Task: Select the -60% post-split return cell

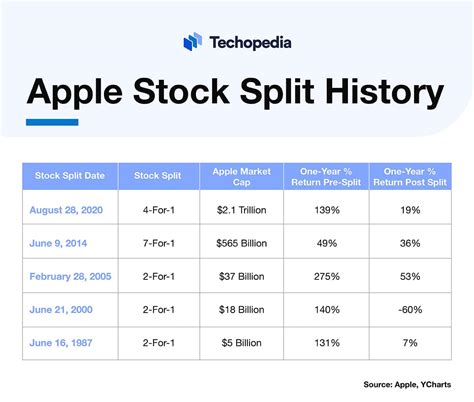Action: click(410, 310)
